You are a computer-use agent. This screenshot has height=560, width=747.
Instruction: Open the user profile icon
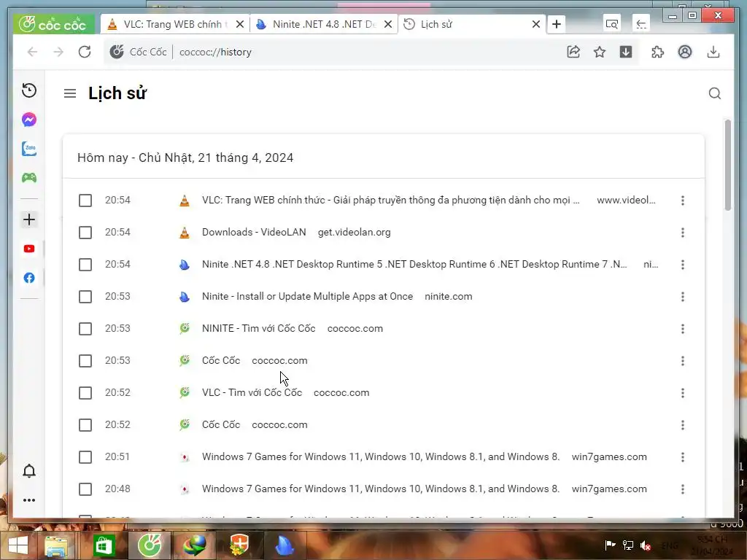[x=685, y=52]
